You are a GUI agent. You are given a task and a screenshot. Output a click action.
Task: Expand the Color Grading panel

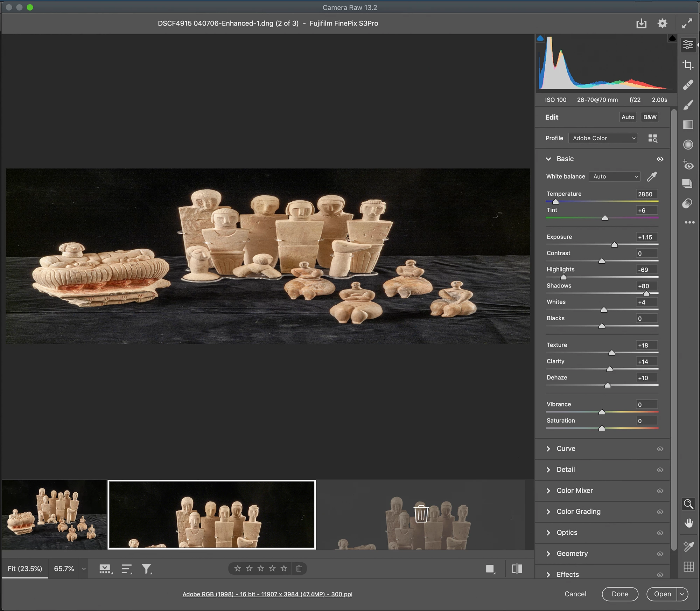point(578,512)
